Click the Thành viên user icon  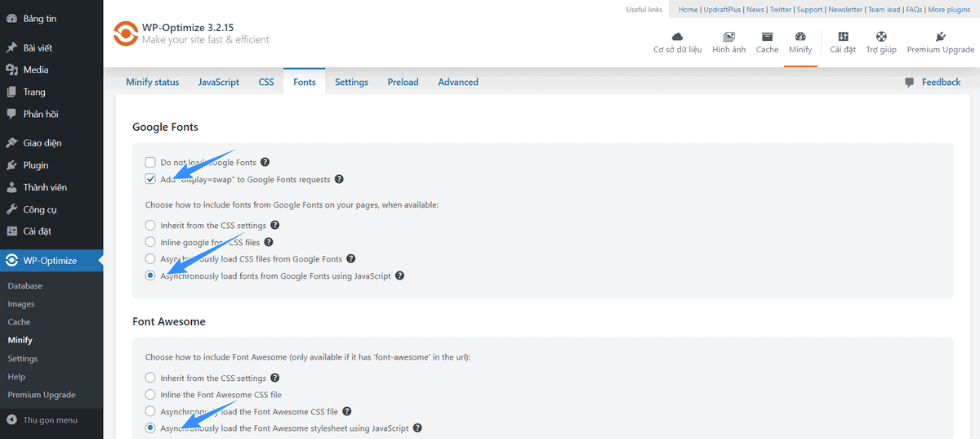11,187
